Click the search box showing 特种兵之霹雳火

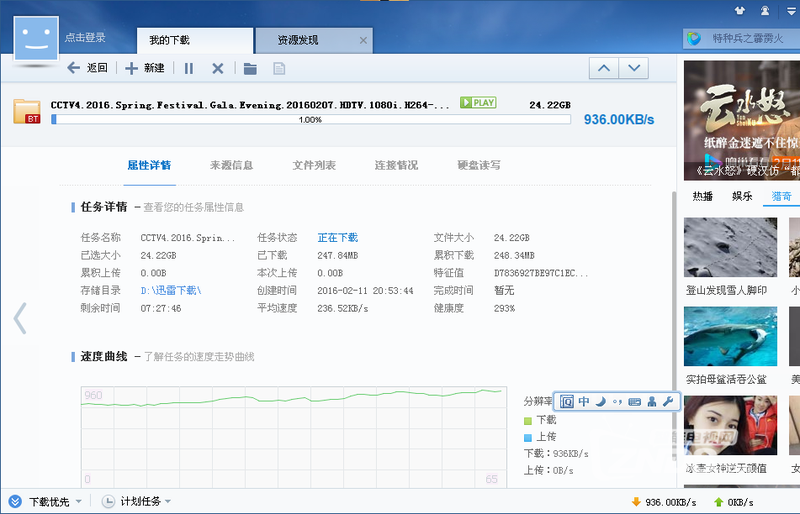741,38
